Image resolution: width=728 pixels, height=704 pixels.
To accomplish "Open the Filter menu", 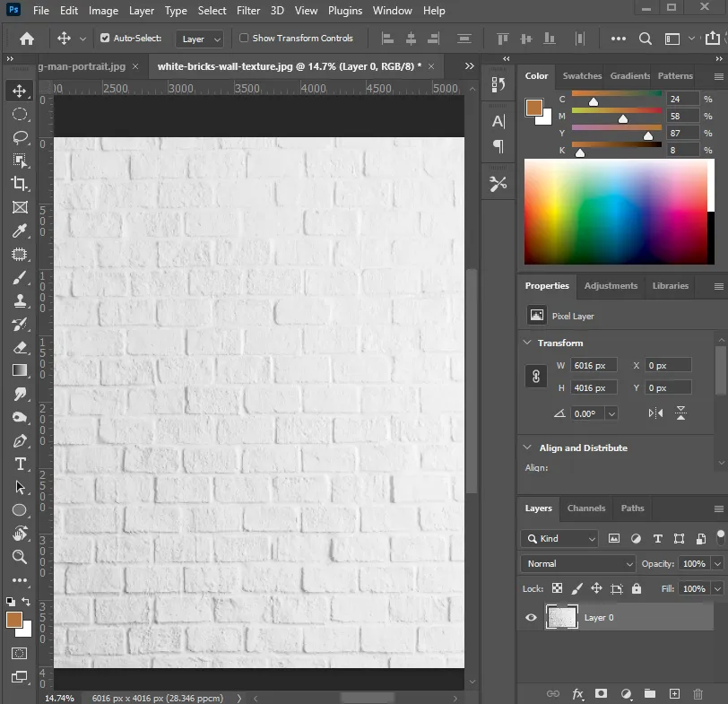I will (x=248, y=11).
